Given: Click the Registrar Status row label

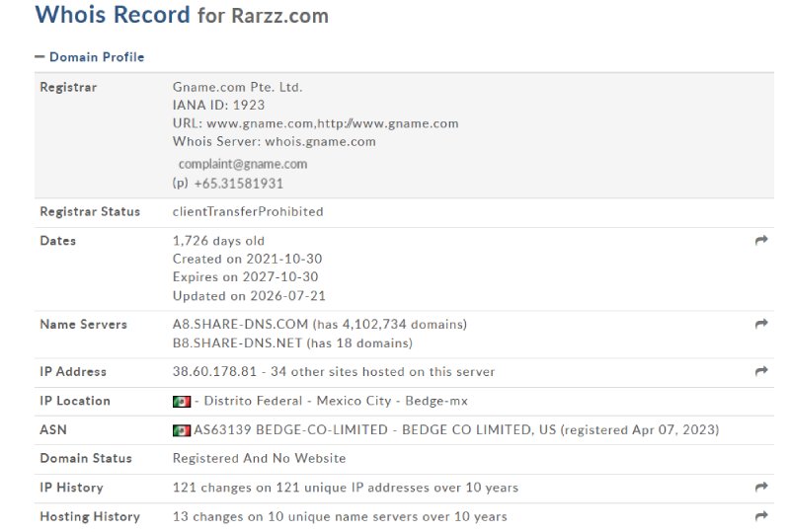Looking at the screenshot, I should (90, 211).
